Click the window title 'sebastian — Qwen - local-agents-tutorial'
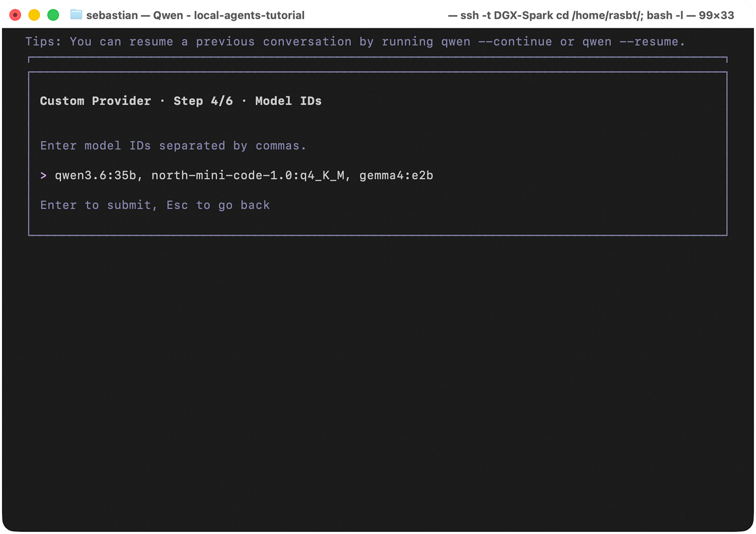The height and width of the screenshot is (534, 756). 195,15
